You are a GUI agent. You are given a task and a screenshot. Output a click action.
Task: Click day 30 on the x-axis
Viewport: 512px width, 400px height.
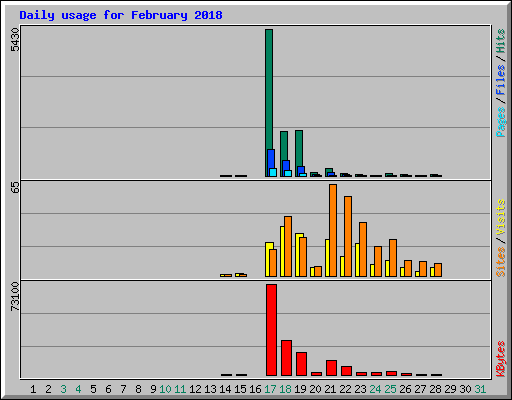coord(465,389)
